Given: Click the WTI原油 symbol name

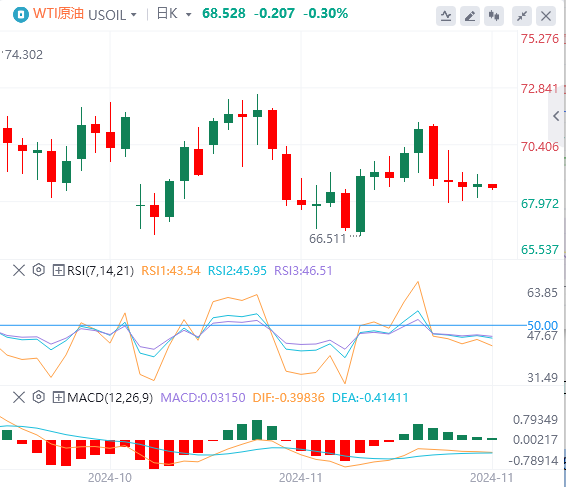Looking at the screenshot, I should pos(58,14).
